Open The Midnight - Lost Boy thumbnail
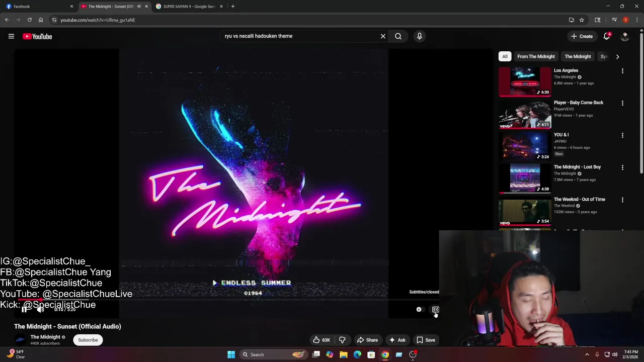This screenshot has height=362, width=644. (525, 177)
